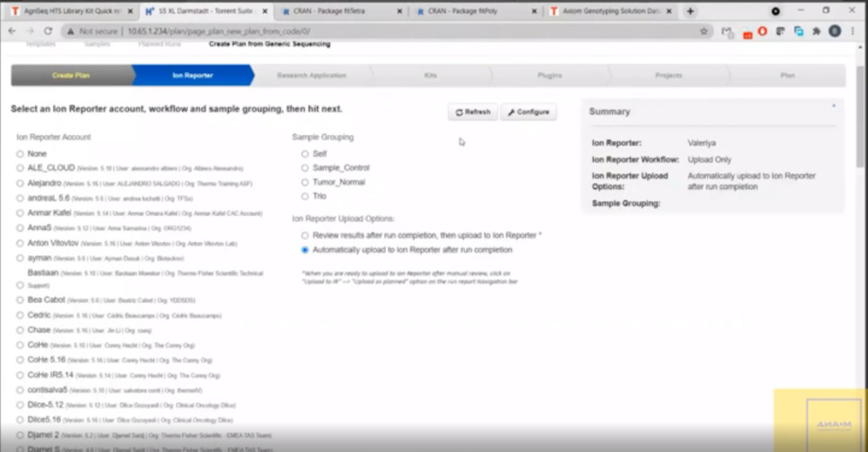Choose Tumor_Normal sample grouping
Image resolution: width=868 pixels, height=452 pixels.
point(305,182)
